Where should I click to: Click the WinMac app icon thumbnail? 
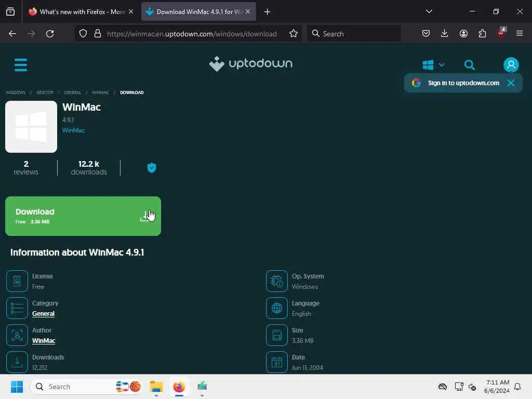tap(31, 127)
